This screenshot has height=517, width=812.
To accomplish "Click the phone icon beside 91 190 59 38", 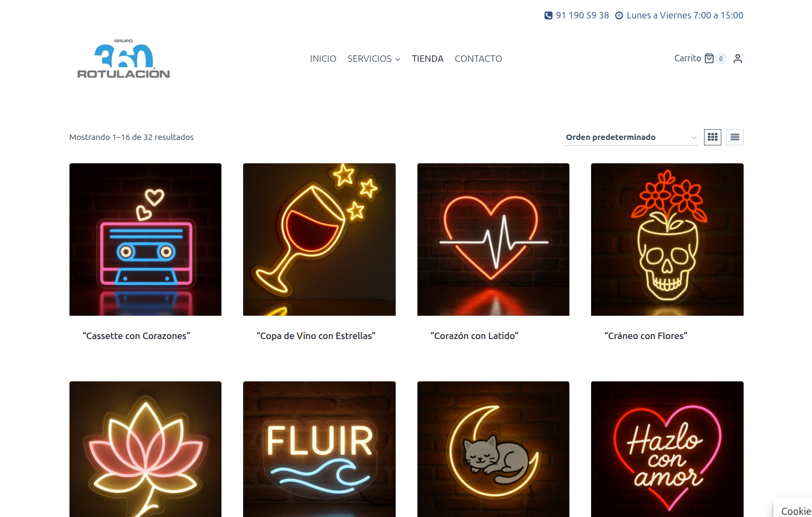I will click(x=548, y=16).
